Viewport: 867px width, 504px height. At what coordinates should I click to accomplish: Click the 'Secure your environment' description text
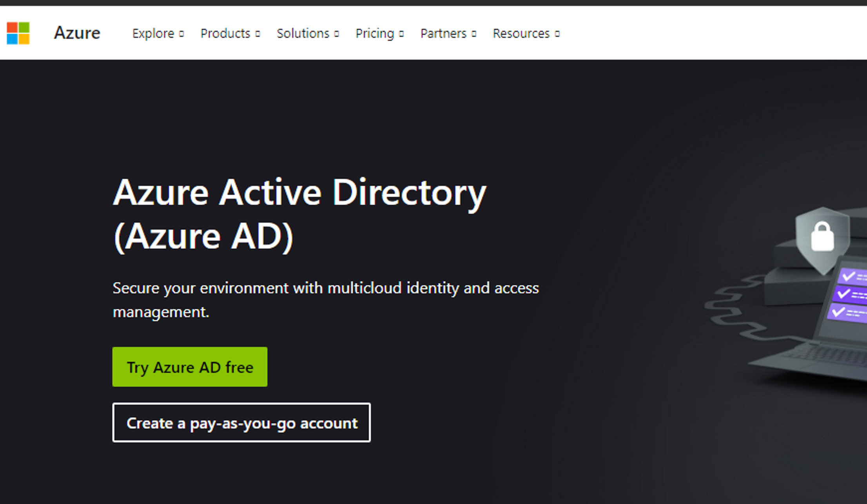coord(326,300)
